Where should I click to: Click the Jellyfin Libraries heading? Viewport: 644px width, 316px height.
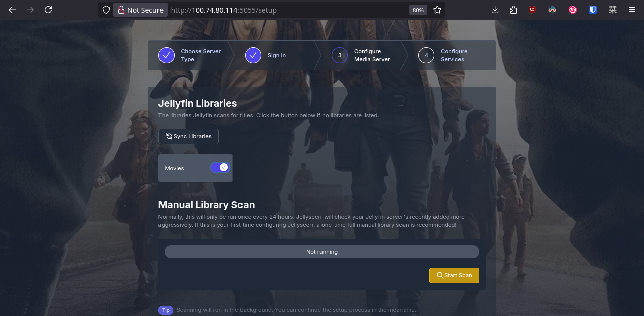point(198,103)
